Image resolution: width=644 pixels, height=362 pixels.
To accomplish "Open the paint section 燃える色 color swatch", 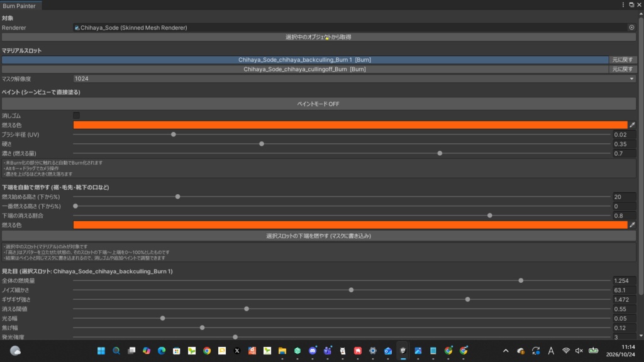I will [350, 125].
